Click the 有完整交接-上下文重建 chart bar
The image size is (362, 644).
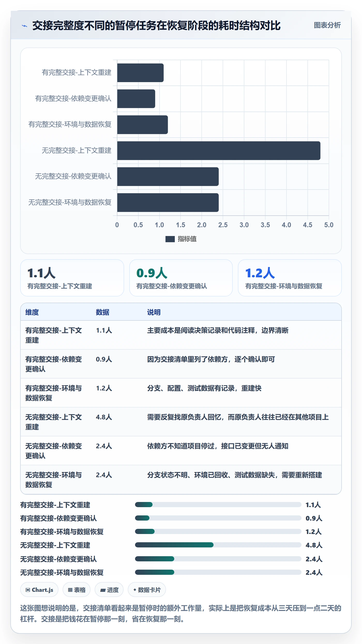pyautogui.click(x=140, y=73)
